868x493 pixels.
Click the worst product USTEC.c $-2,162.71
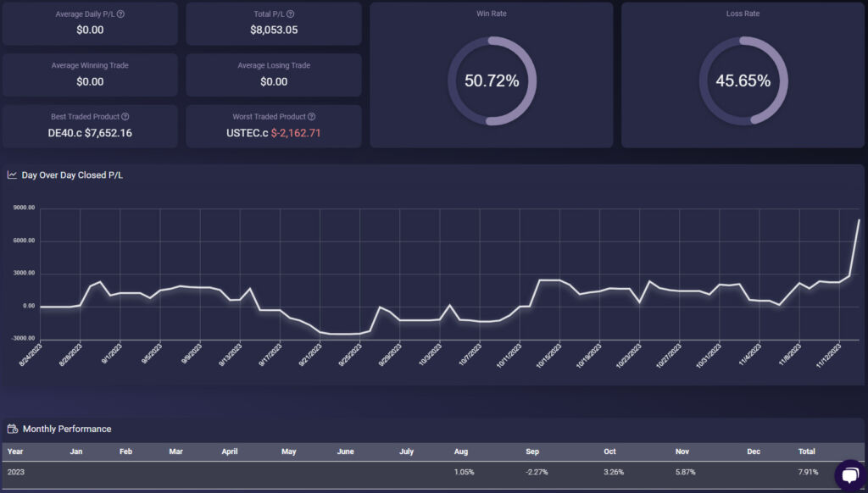[274, 133]
